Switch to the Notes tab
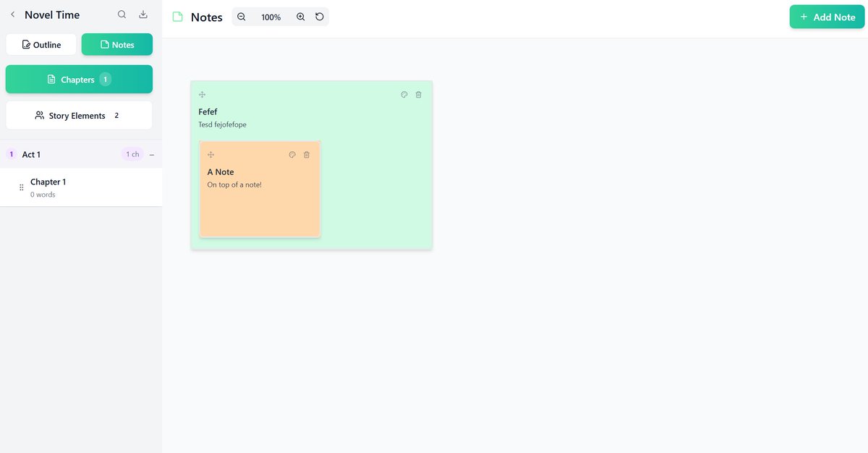This screenshot has width=868, height=453. [x=117, y=45]
